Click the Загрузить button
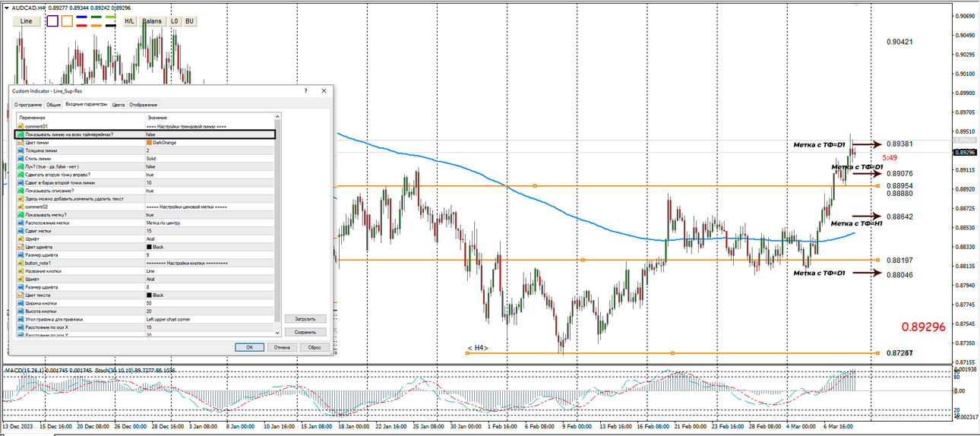This screenshot has width=980, height=436. (x=305, y=319)
